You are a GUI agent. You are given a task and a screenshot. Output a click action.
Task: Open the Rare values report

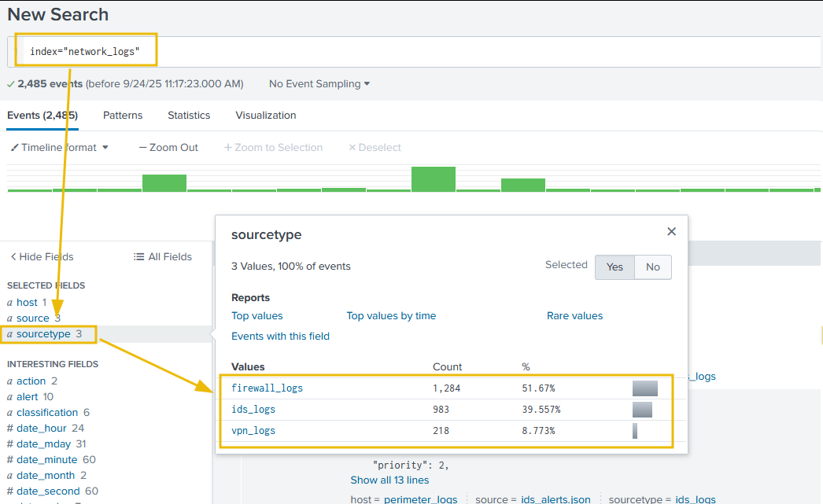[574, 316]
